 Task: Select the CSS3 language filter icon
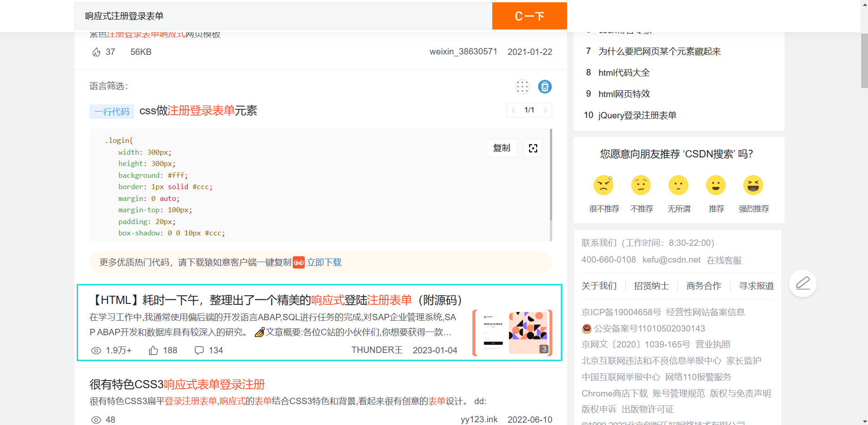tap(545, 87)
